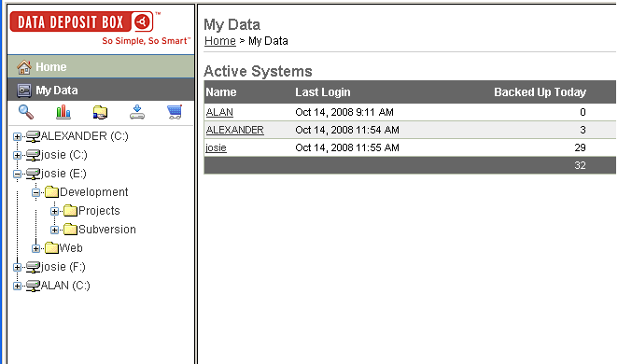The height and width of the screenshot is (364, 618).
Task: Click ALAN's backed up count 0
Action: click(x=583, y=112)
